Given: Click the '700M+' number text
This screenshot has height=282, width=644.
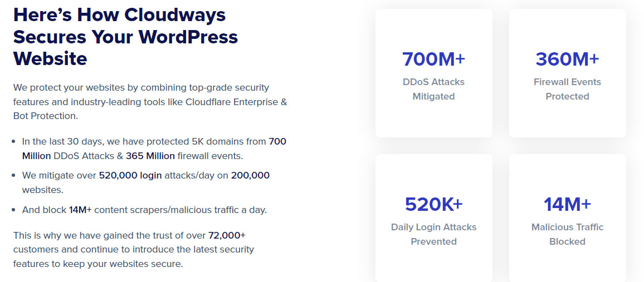Looking at the screenshot, I should point(434,59).
